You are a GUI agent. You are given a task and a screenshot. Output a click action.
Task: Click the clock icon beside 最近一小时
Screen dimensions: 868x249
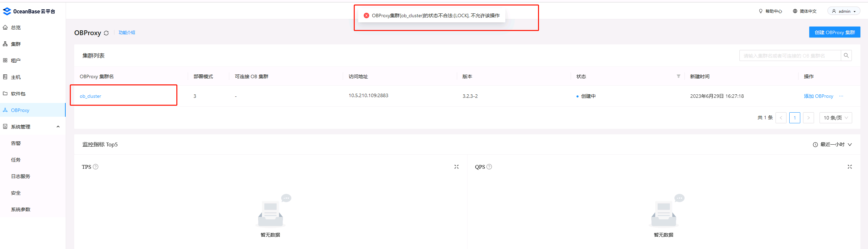815,145
